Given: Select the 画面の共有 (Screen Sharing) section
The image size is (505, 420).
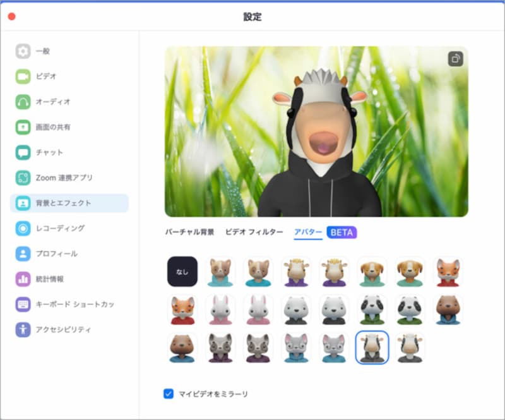Looking at the screenshot, I should [x=54, y=127].
